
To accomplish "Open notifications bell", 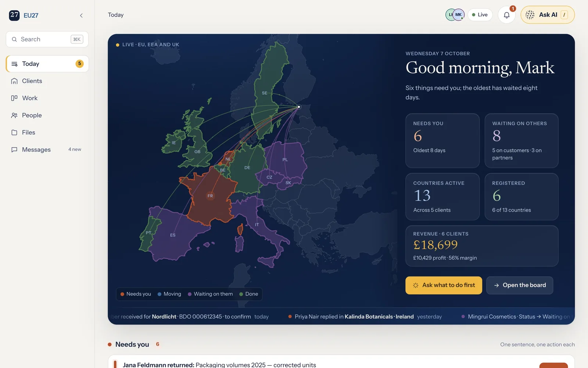I will click(x=506, y=15).
